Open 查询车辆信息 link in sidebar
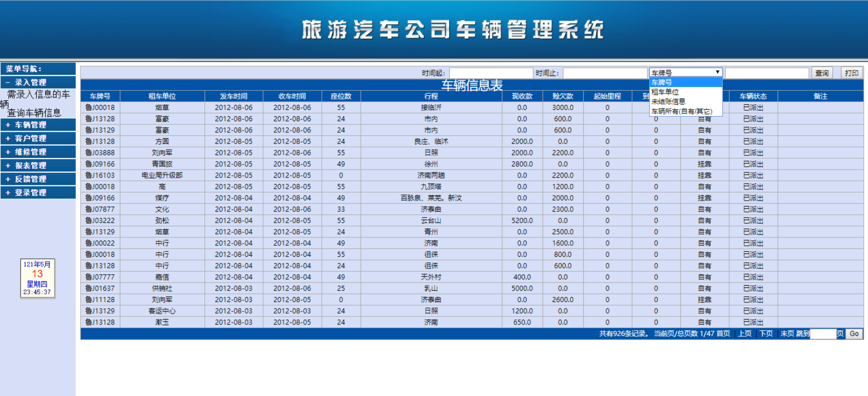The height and width of the screenshot is (396, 868). pos(34,113)
